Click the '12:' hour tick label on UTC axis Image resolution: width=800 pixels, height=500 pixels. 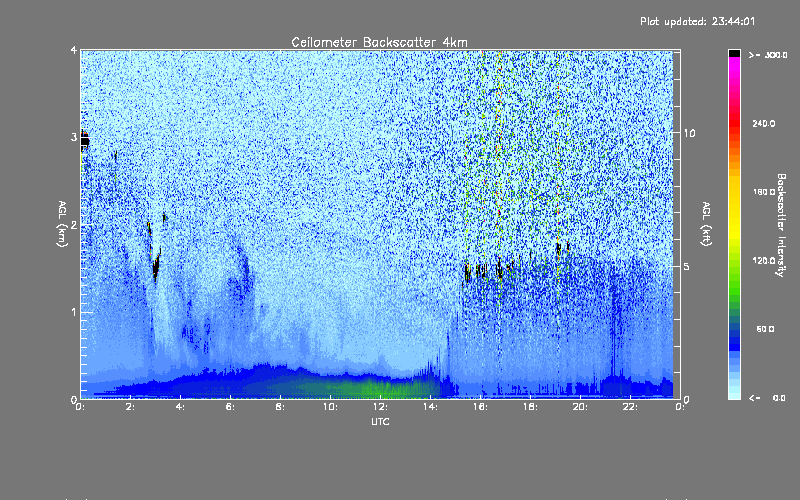coord(381,407)
